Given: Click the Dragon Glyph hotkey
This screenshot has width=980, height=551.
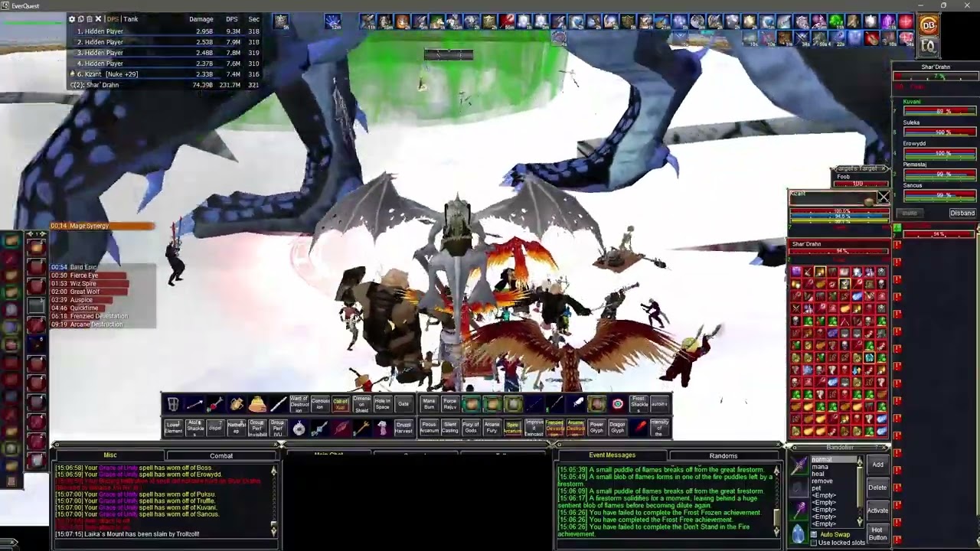Looking at the screenshot, I should point(617,428).
